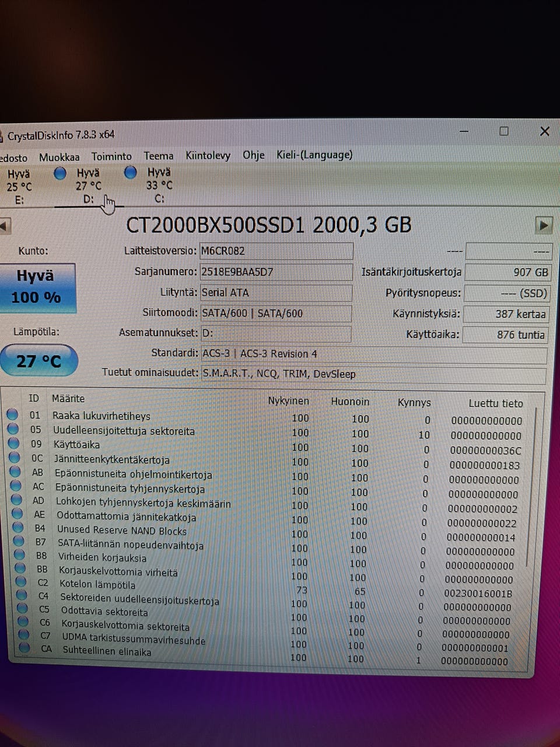Click status dot for Epäonnistuneita tyhjennyskertoja

tap(16, 486)
